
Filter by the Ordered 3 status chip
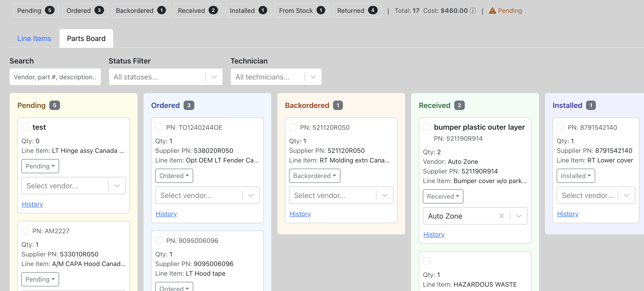click(x=85, y=11)
